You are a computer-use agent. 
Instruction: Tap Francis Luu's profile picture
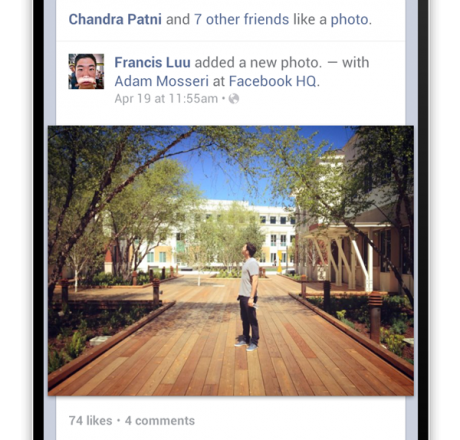tap(86, 71)
